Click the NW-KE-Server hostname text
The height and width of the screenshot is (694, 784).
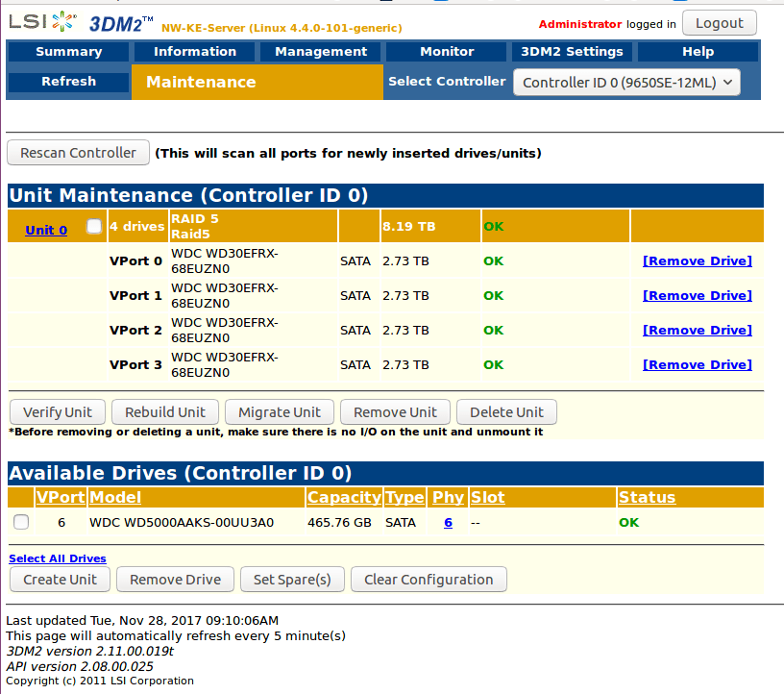282,28
